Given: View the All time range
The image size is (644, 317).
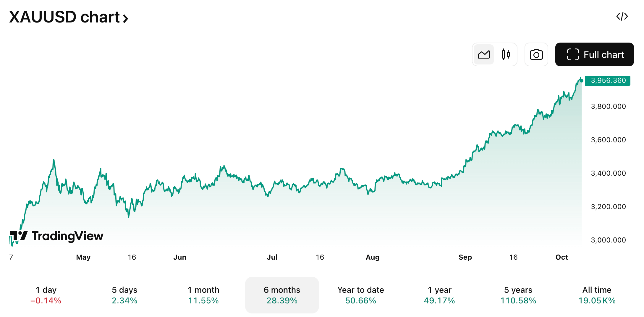Looking at the screenshot, I should 597,295.
